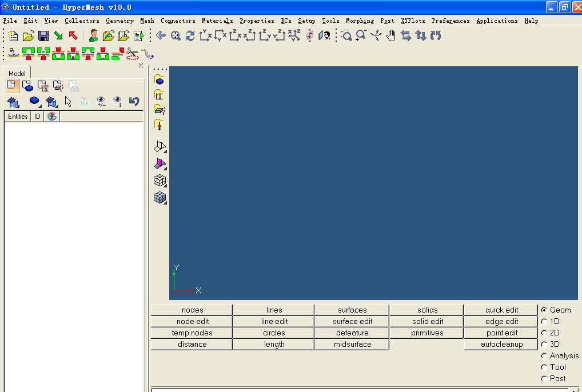Image resolution: width=582 pixels, height=392 pixels.
Task: Click the circle zoom magnifier icon
Action: tap(346, 36)
